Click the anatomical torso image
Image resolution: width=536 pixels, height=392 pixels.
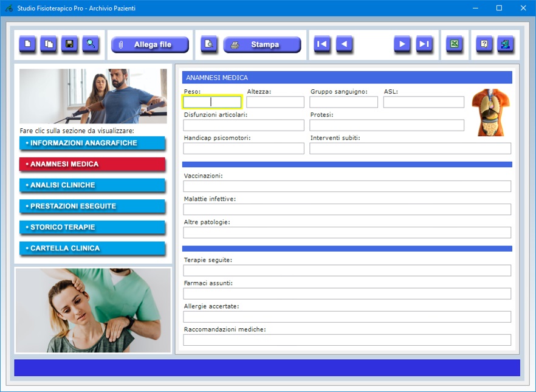pyautogui.click(x=491, y=112)
